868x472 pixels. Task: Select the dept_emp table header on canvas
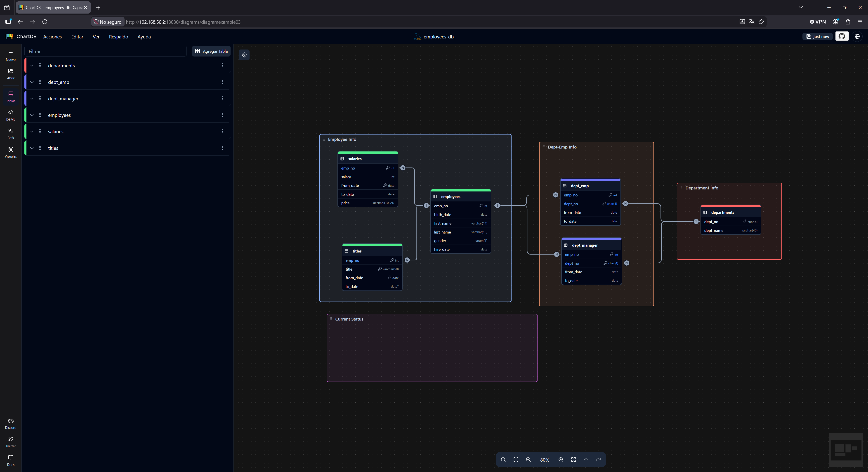tap(590, 186)
